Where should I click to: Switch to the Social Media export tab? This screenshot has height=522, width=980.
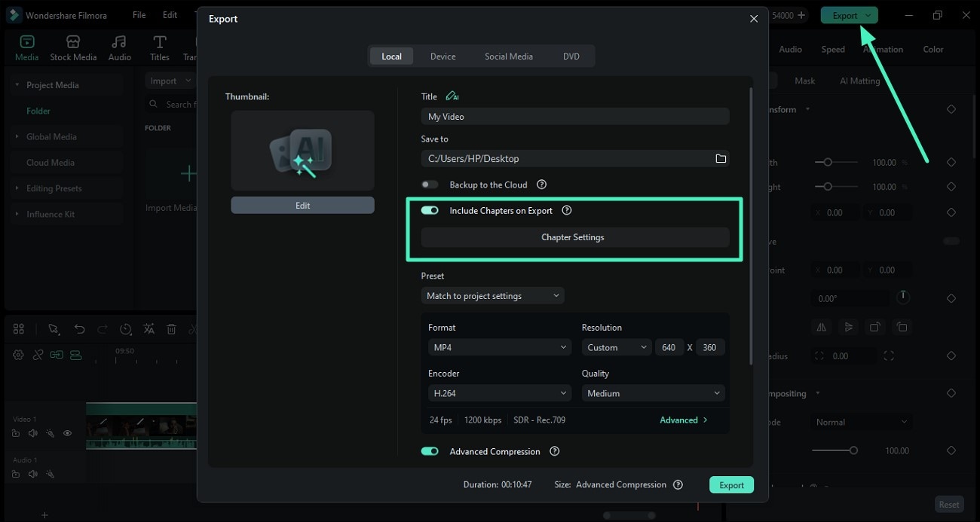pos(509,56)
